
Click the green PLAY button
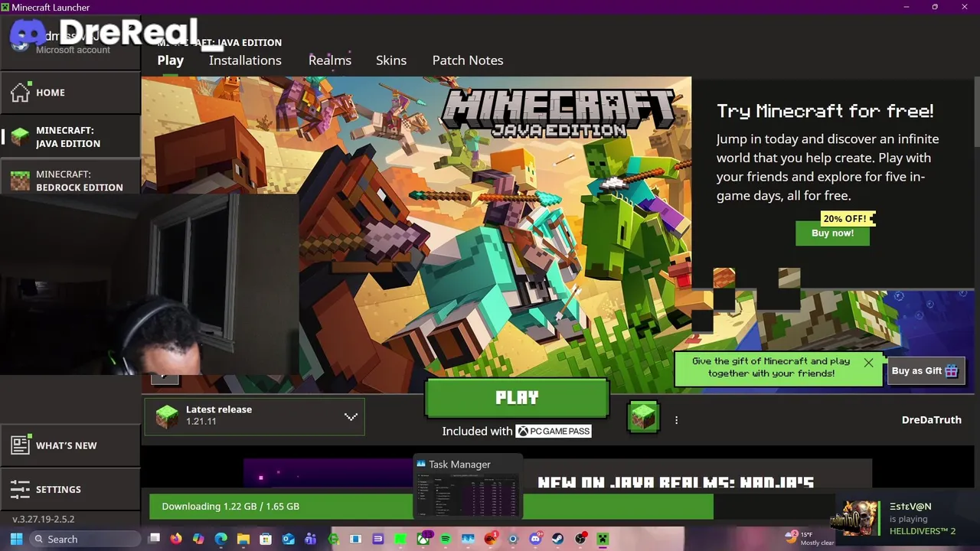tap(517, 398)
